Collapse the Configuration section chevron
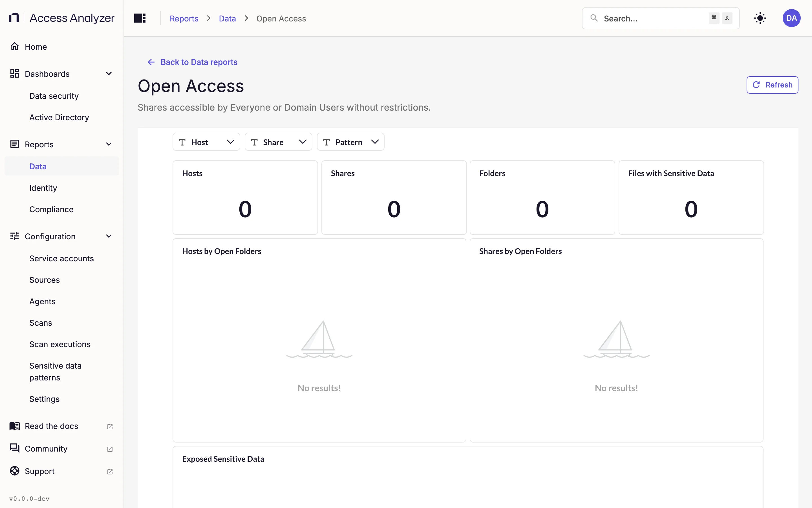The width and height of the screenshot is (812, 508). click(109, 236)
